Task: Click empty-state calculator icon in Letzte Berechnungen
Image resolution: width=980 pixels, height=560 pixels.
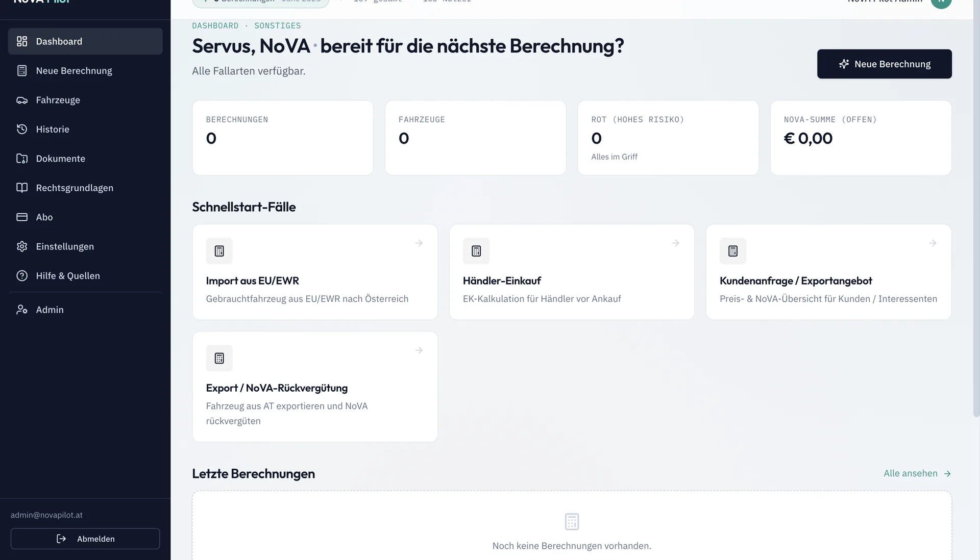Action: coord(572,522)
